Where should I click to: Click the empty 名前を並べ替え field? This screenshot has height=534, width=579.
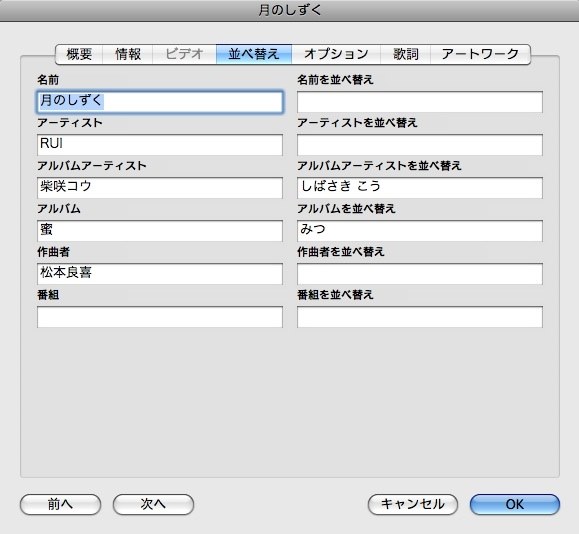tap(420, 102)
